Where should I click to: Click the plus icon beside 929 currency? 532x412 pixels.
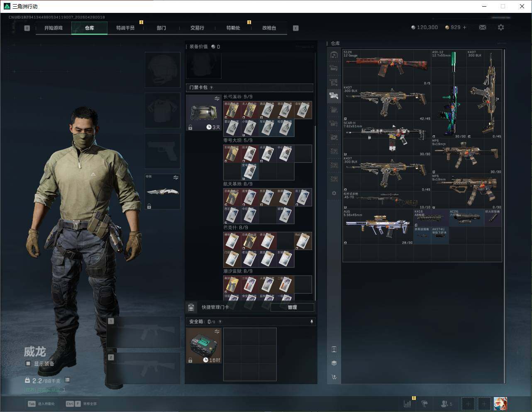(x=464, y=27)
